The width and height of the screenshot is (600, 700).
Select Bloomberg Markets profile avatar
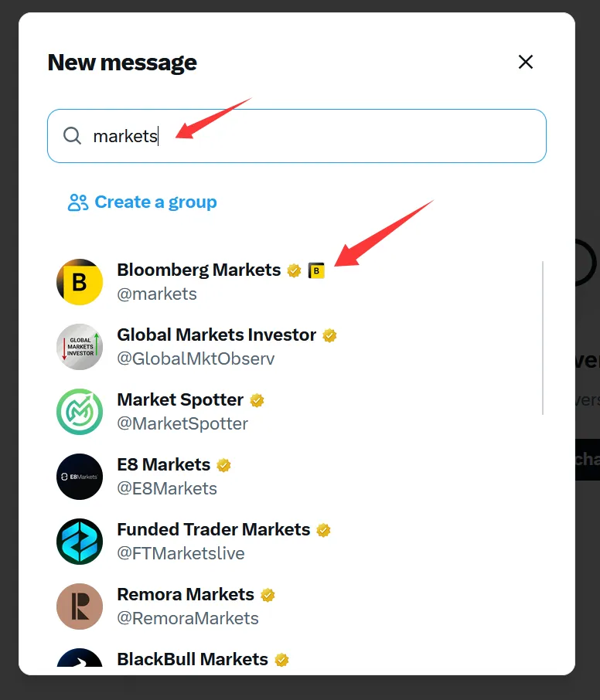80,282
